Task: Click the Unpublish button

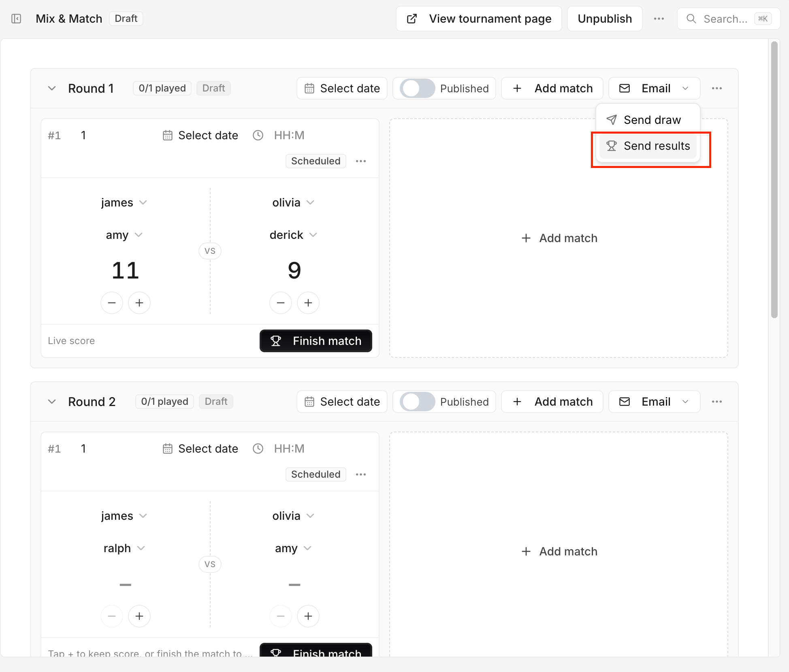Action: pyautogui.click(x=605, y=19)
